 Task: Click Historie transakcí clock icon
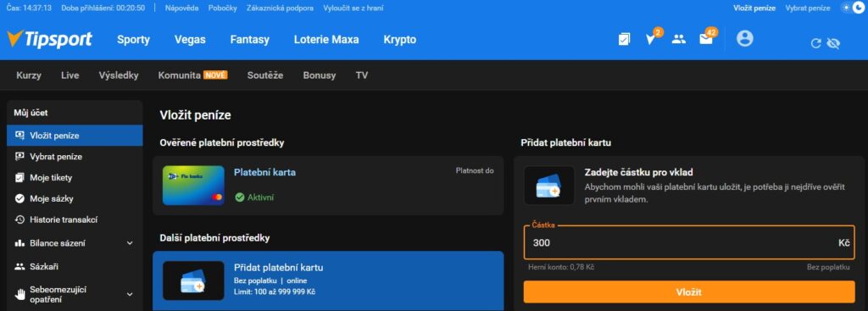pos(20,219)
